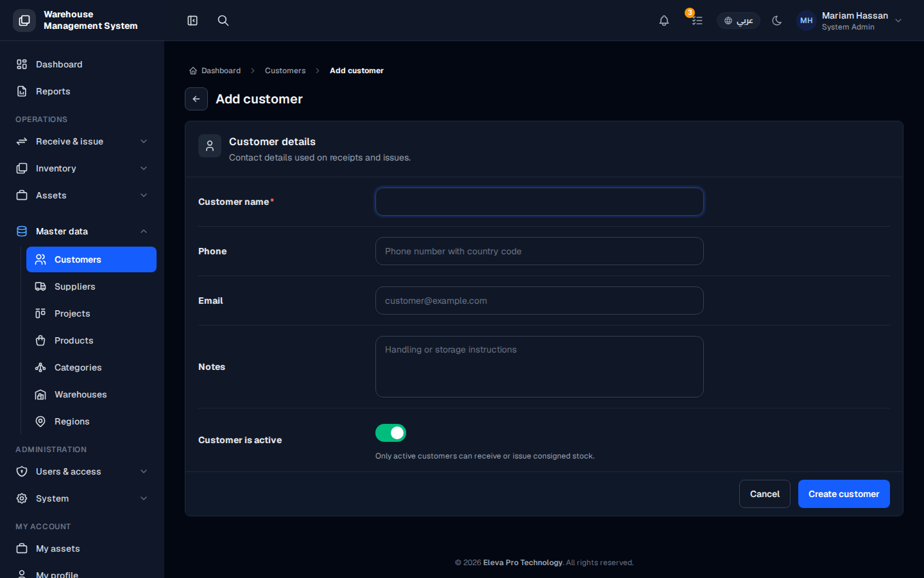
Task: Click the Projects icon in sidebar
Action: click(x=40, y=313)
